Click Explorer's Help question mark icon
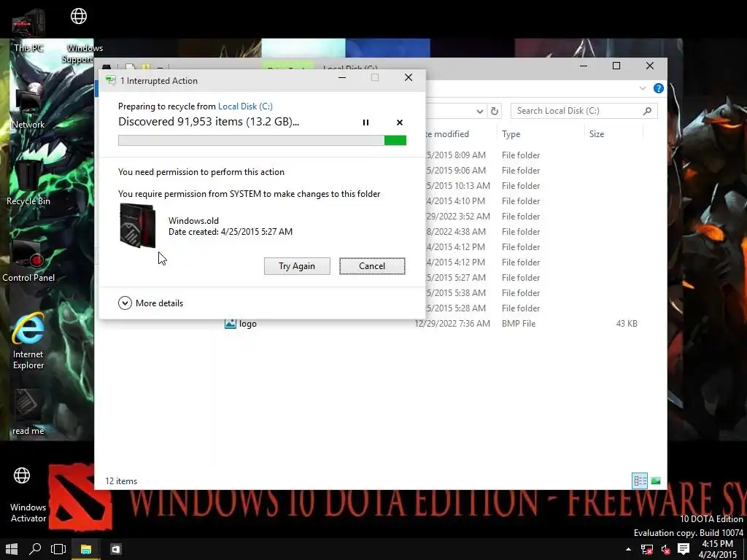Screen dimensions: 747x560 pyautogui.click(x=659, y=88)
